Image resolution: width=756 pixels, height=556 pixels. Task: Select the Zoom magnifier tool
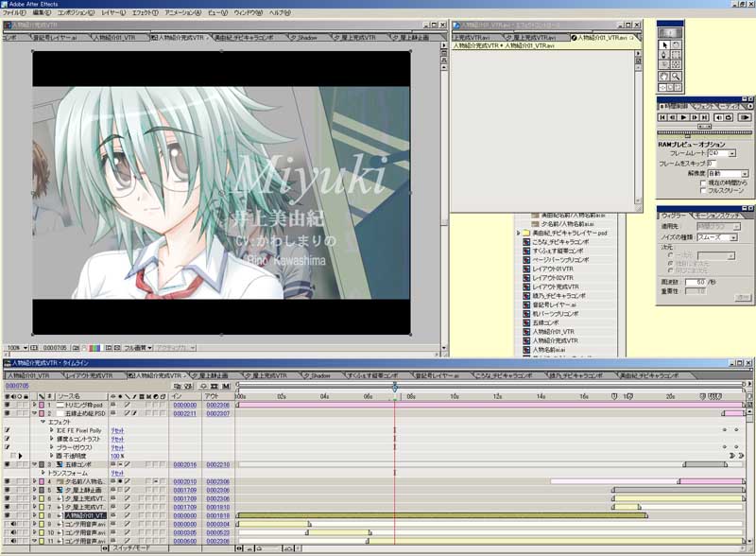click(676, 77)
